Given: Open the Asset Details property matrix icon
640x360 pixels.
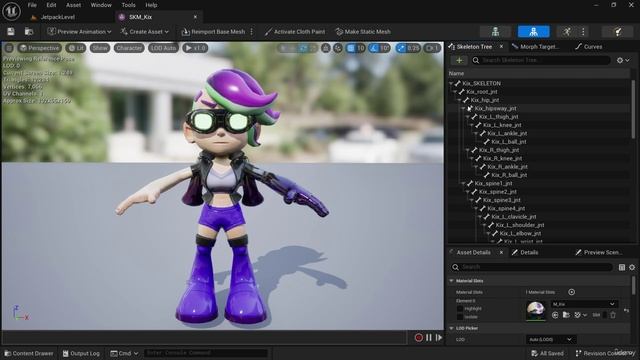Looking at the screenshot, I should coord(622,267).
